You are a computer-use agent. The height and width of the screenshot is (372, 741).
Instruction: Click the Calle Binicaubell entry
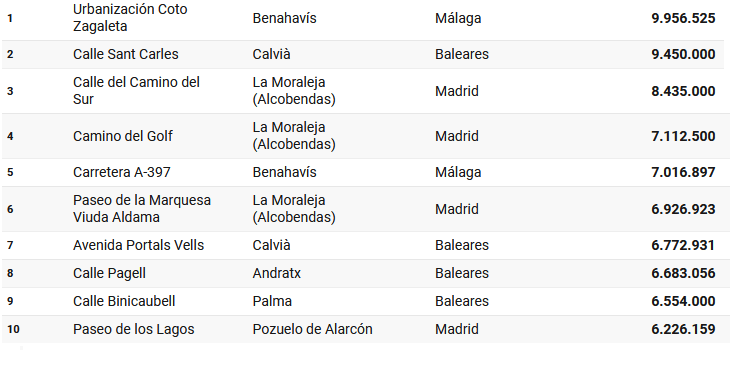(124, 301)
